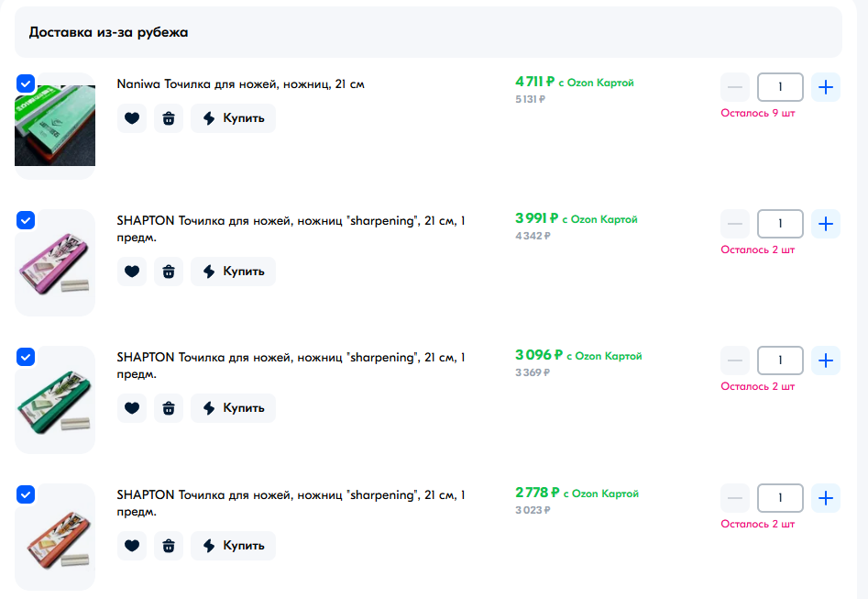Trash the 3 096 ₽ SHAPTON item

pyautogui.click(x=169, y=408)
